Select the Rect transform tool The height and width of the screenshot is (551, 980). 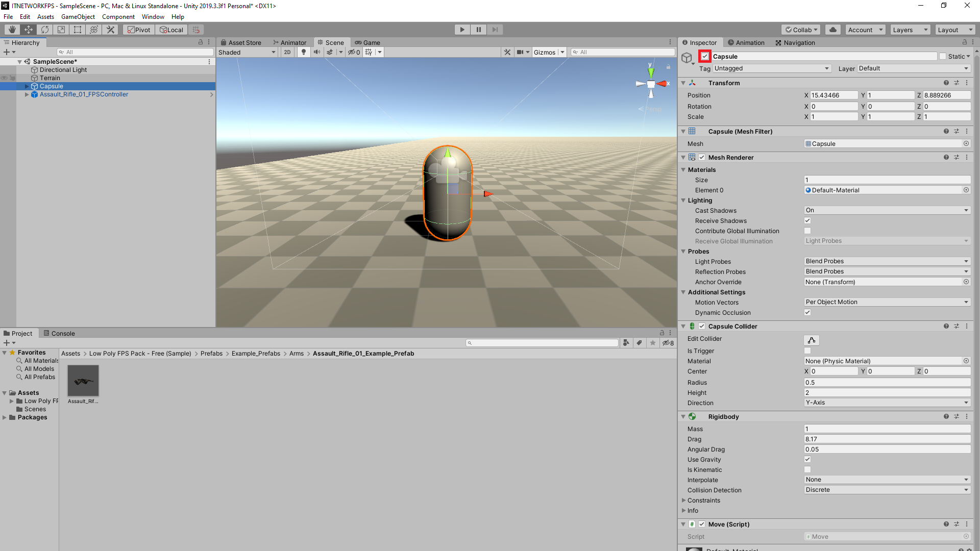77,29
